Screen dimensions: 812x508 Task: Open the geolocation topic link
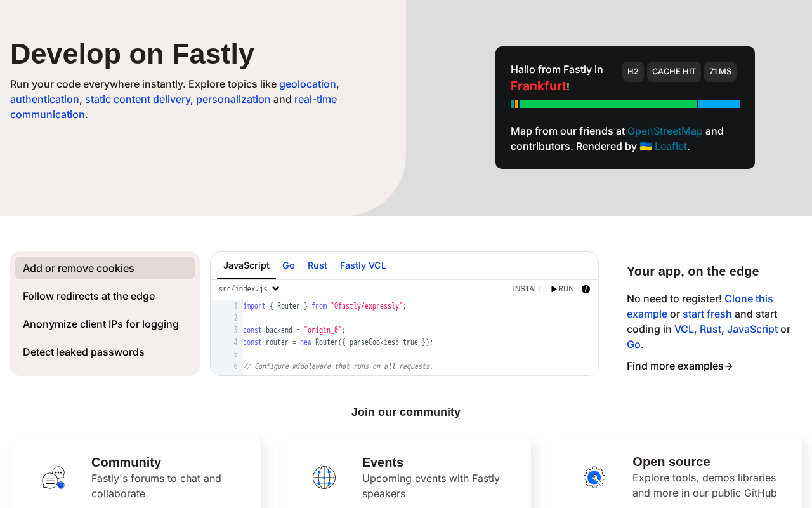point(308,84)
